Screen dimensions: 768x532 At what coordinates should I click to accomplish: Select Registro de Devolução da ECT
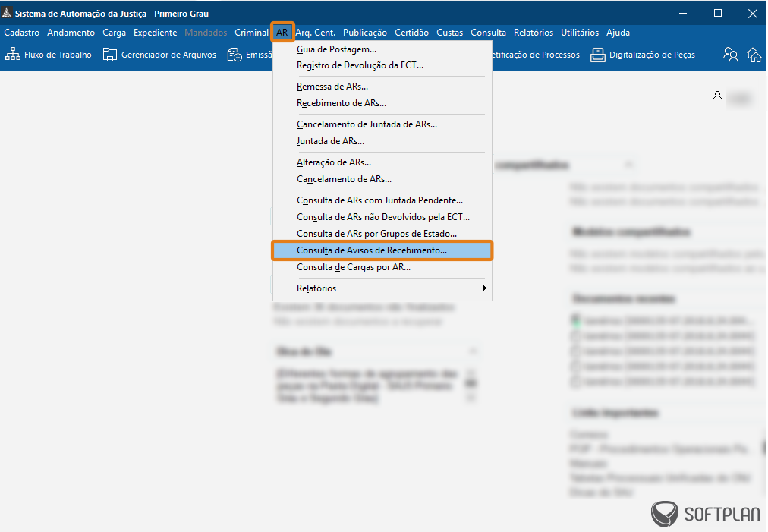point(382,65)
